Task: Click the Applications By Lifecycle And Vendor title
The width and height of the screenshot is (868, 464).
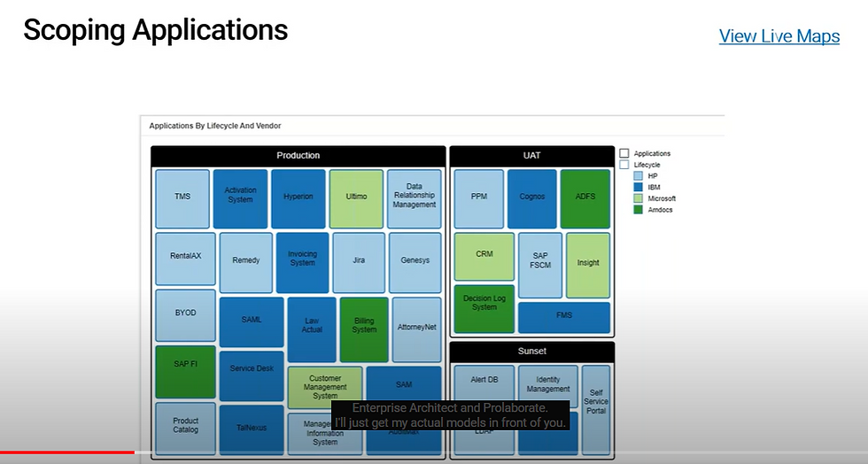Action: point(215,126)
